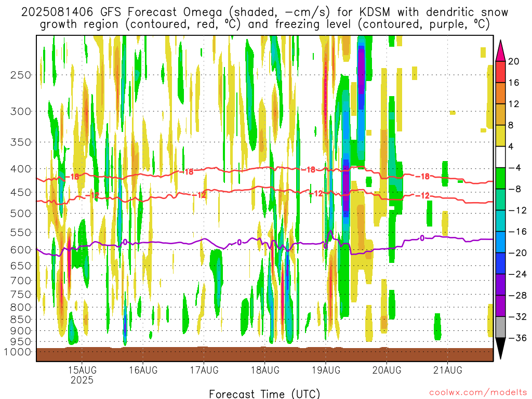Click the 20AUG time axis label

[x=387, y=370]
